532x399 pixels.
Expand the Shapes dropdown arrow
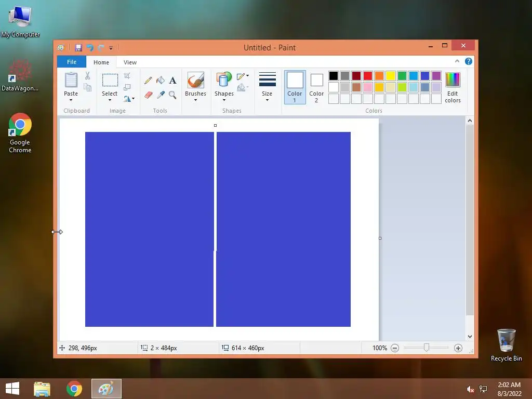click(x=224, y=100)
